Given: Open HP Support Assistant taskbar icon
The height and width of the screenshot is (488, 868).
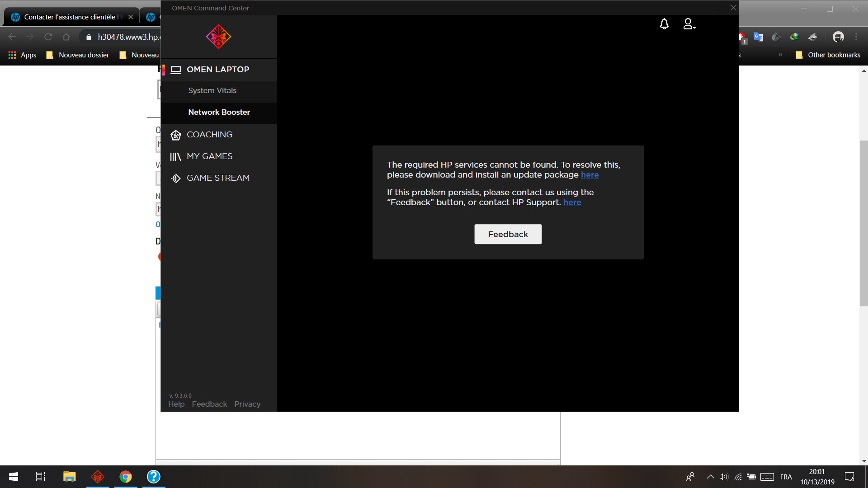Looking at the screenshot, I should click(x=154, y=477).
